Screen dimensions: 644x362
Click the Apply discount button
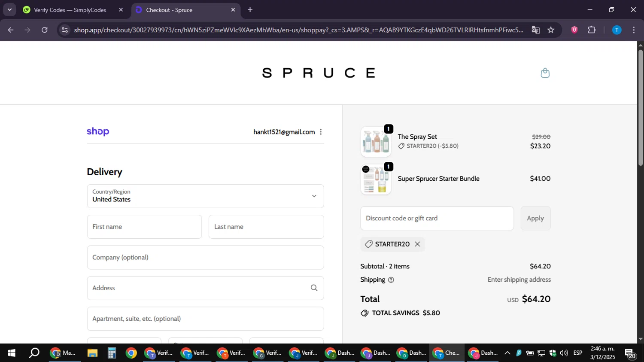(535, 218)
